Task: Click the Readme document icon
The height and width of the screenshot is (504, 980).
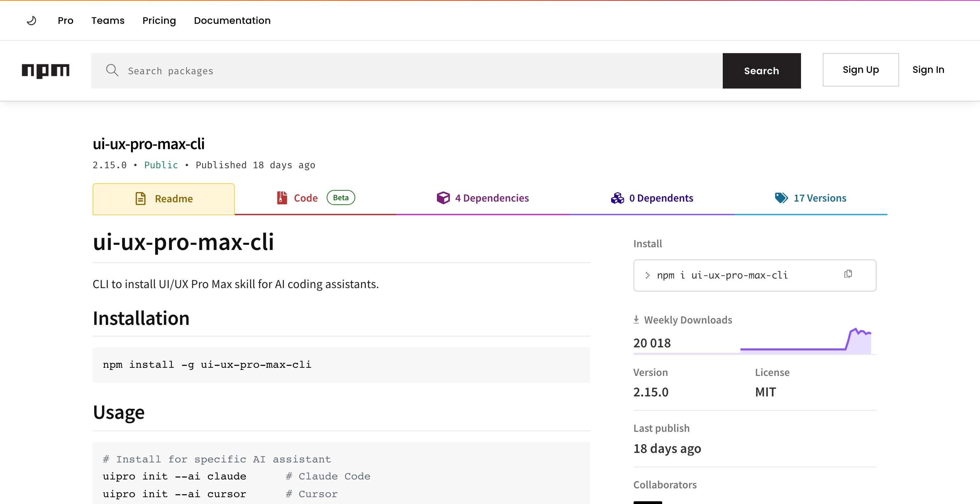Action: [141, 199]
